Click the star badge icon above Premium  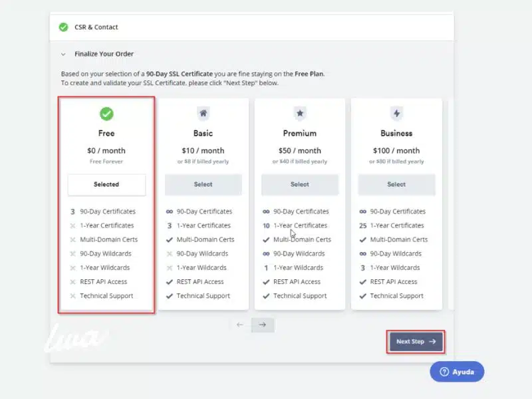(x=300, y=113)
